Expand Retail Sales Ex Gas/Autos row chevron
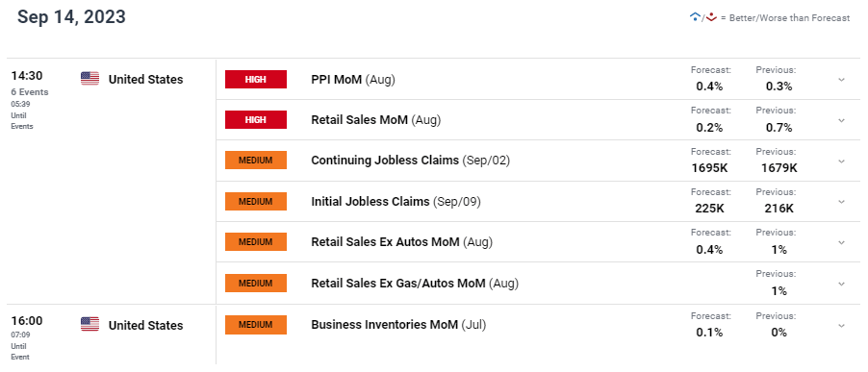This screenshot has height=372, width=868. pyautogui.click(x=841, y=284)
